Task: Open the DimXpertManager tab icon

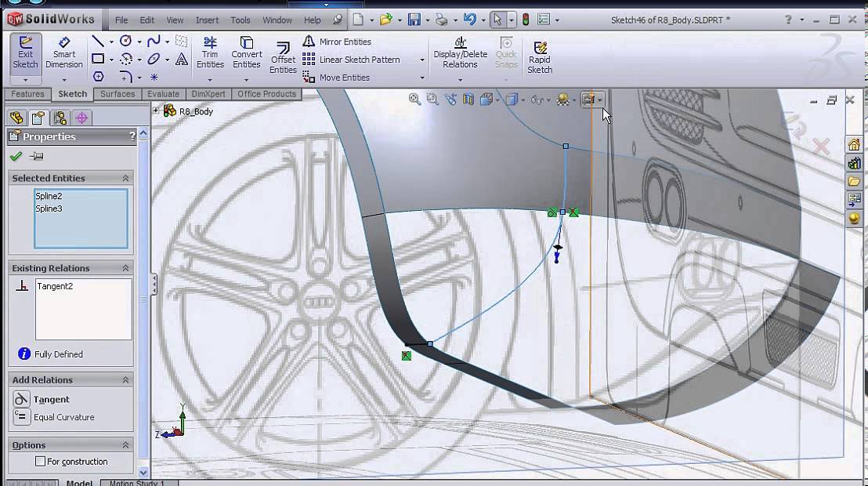Action: [x=82, y=118]
